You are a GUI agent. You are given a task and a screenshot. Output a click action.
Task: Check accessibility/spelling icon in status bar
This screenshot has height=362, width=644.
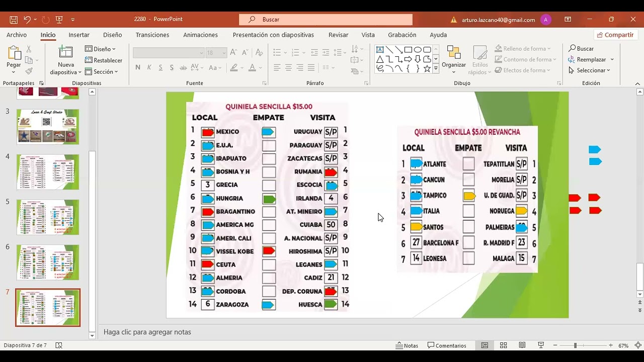59,345
